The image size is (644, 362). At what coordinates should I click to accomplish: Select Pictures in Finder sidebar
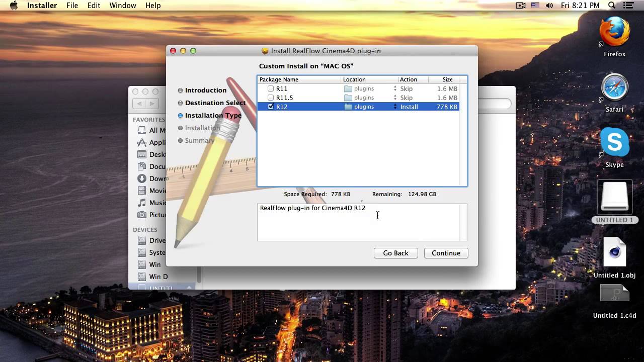click(151, 215)
